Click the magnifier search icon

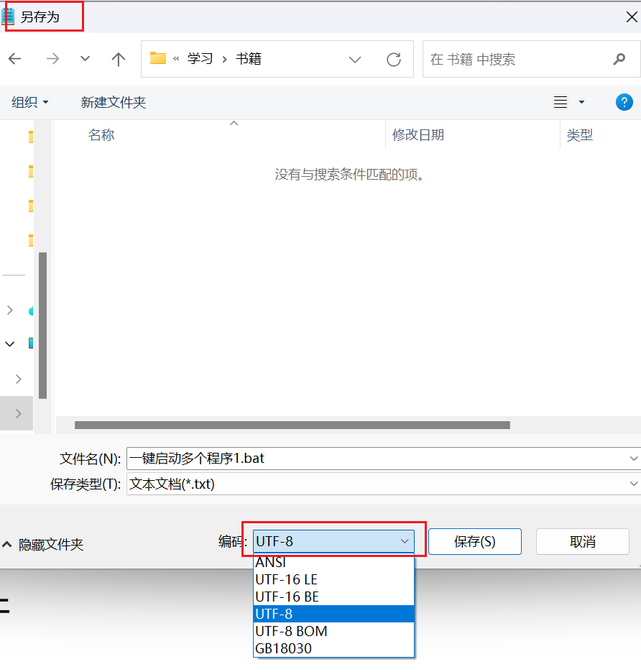pos(619,59)
